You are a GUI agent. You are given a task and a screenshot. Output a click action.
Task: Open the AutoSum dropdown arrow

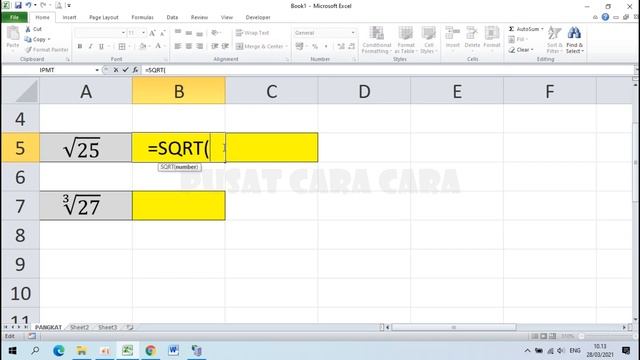(x=542, y=29)
